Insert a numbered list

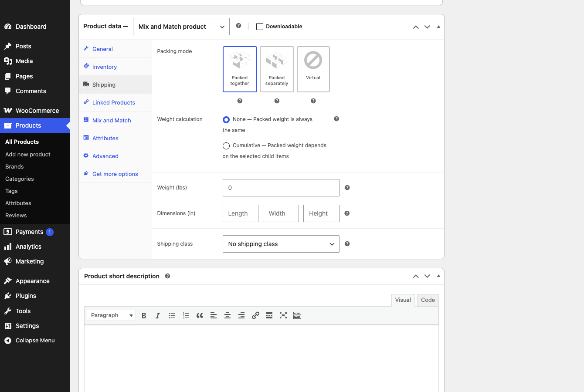[x=186, y=315]
